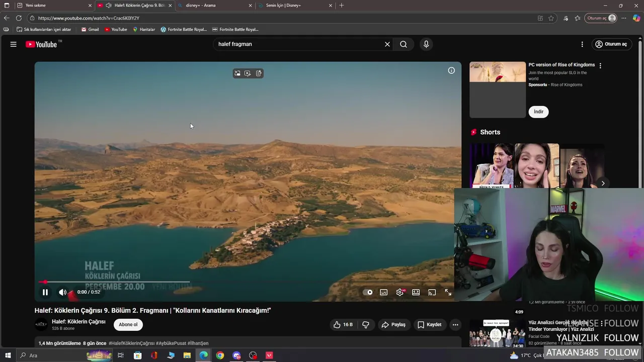The image size is (644, 362).
Task: Open the second Shorts thumbnail
Action: 537,166
